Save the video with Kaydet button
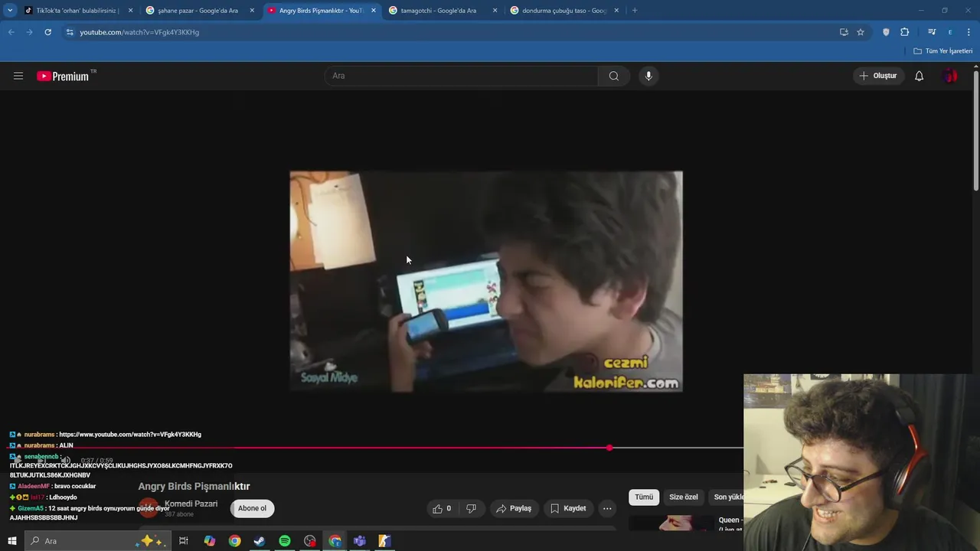 click(x=568, y=508)
